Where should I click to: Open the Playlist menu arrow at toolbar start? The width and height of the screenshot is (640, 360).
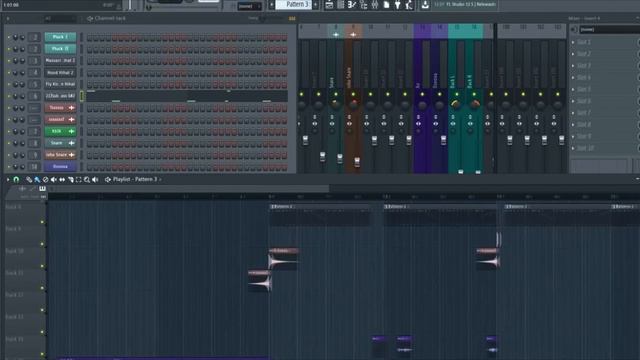pos(8,180)
